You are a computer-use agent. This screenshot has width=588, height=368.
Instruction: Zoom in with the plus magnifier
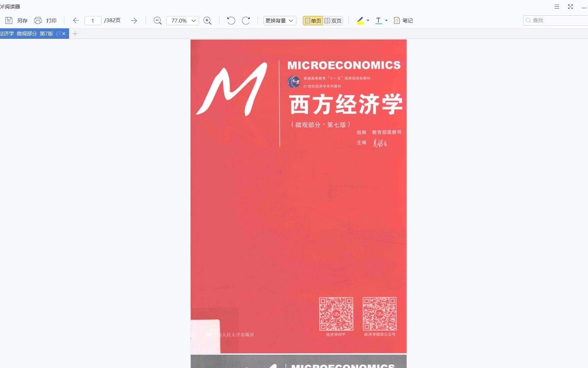[x=207, y=21]
